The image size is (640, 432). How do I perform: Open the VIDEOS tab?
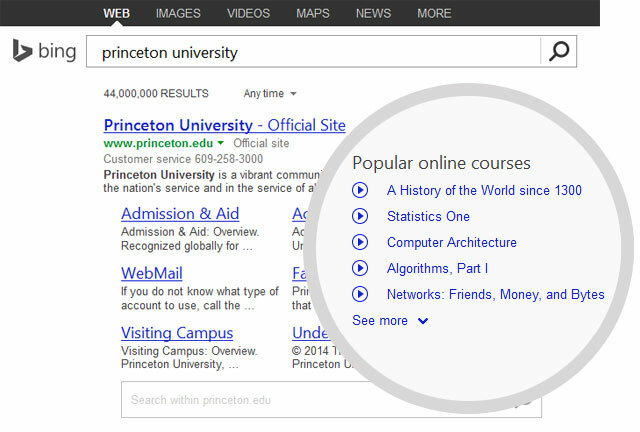248,13
